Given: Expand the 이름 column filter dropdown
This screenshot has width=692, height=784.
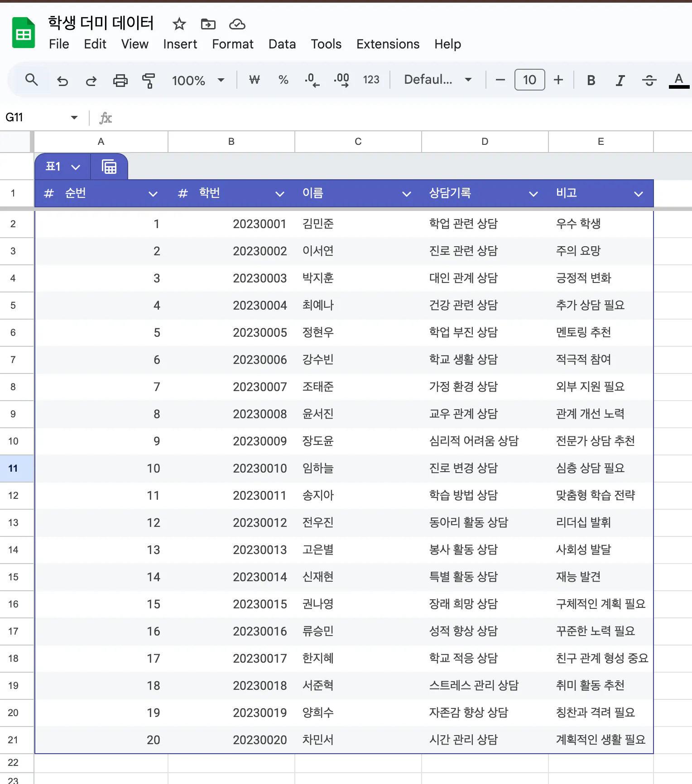Looking at the screenshot, I should click(x=407, y=194).
